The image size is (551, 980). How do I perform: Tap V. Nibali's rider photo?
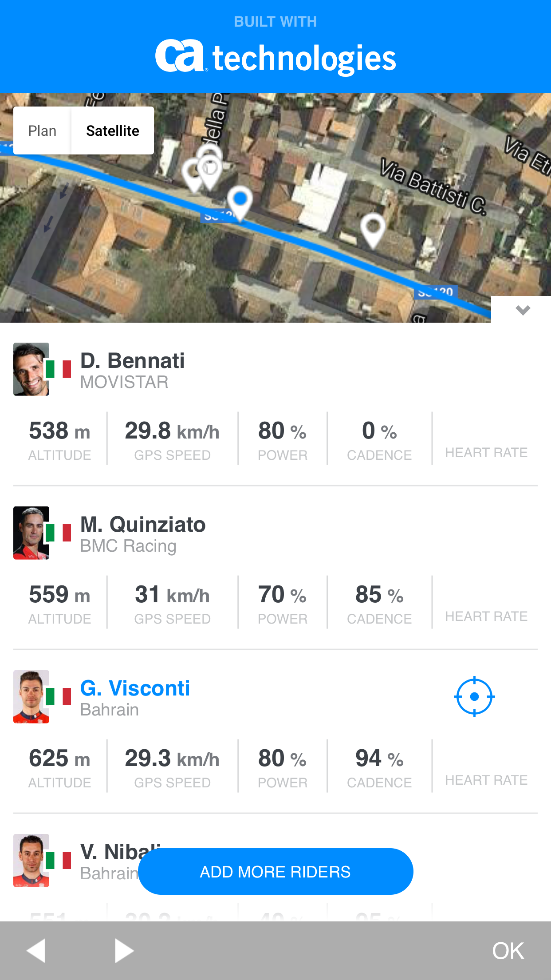tap(31, 860)
